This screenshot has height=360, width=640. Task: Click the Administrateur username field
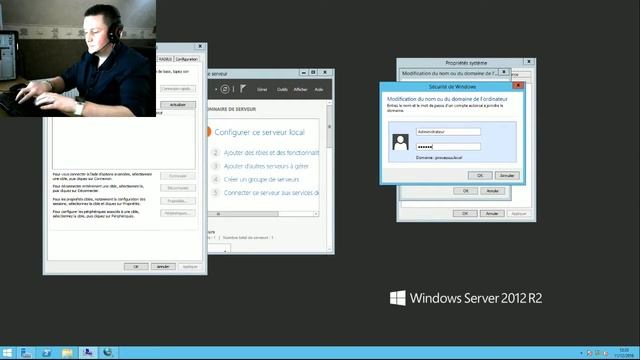tap(448, 132)
